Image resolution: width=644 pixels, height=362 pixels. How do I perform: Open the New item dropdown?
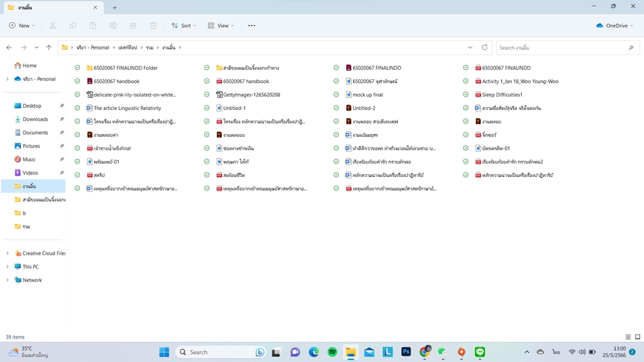click(x=21, y=25)
